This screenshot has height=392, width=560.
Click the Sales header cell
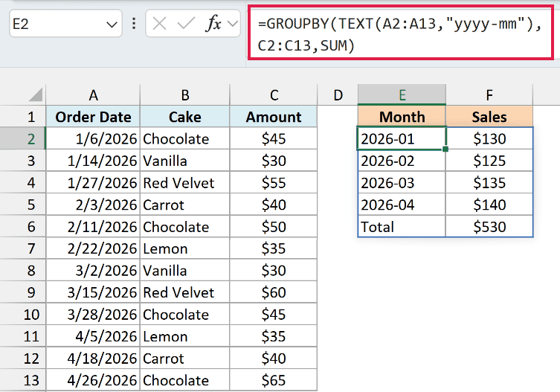[x=489, y=117]
